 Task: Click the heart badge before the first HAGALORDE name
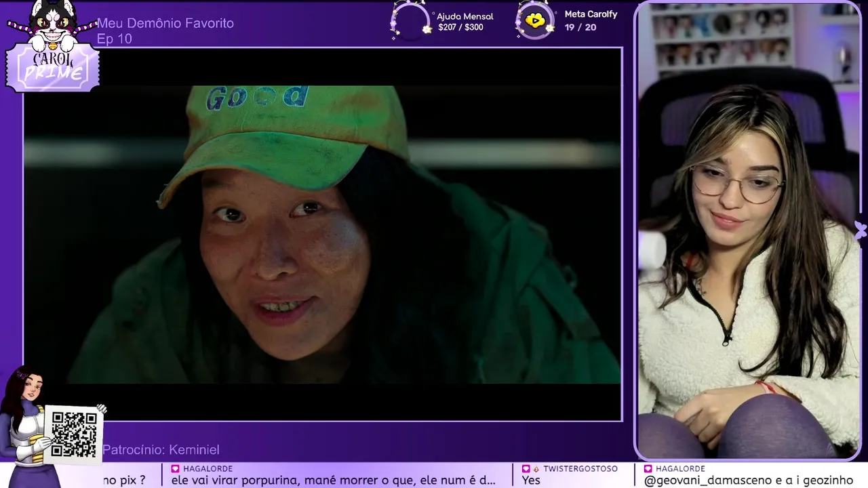point(175,469)
